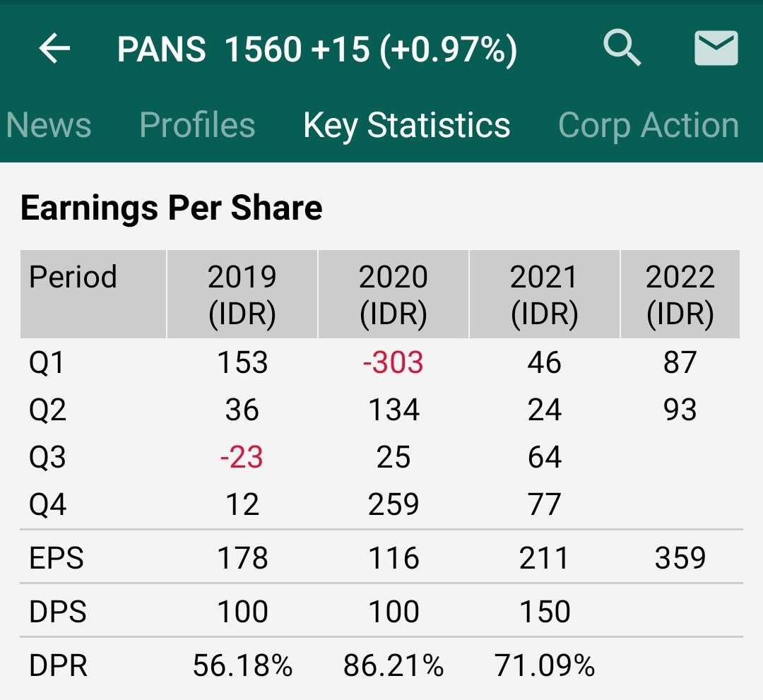Select the negative value -303 in 2020
This screenshot has height=700, width=763.
pos(394,362)
